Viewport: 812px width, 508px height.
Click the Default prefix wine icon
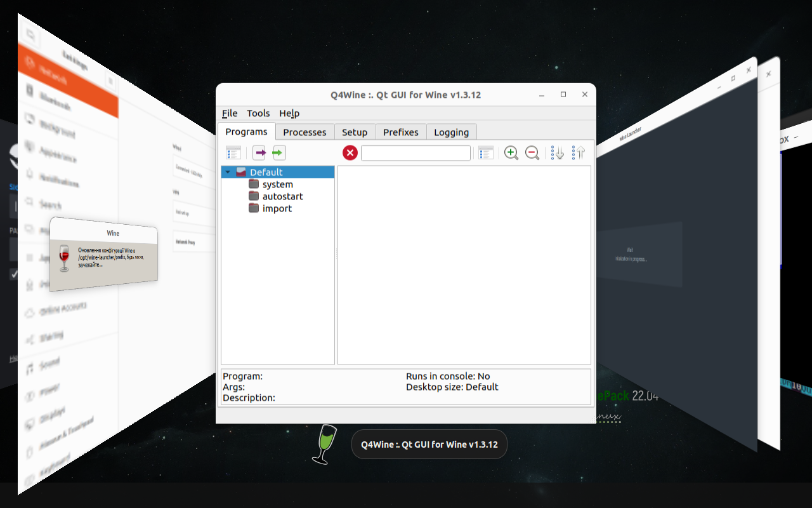coord(241,172)
